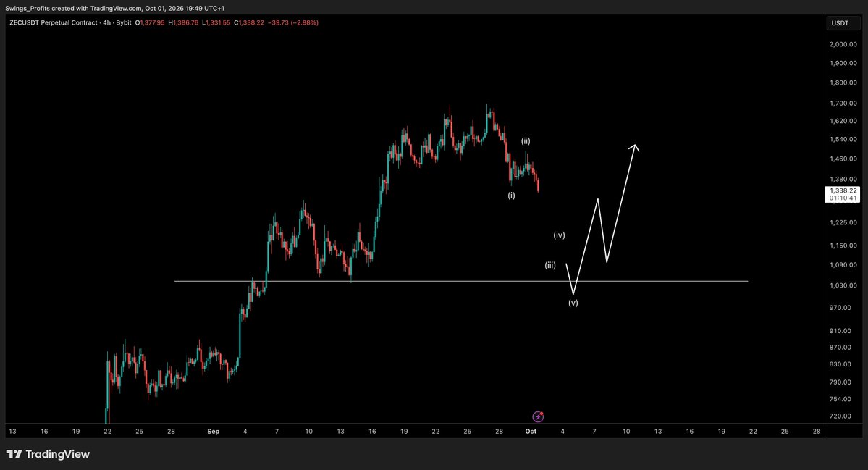Viewport: 868px width, 470px height.
Task: Click the 1,225.00 price scale label
Action: (843, 222)
